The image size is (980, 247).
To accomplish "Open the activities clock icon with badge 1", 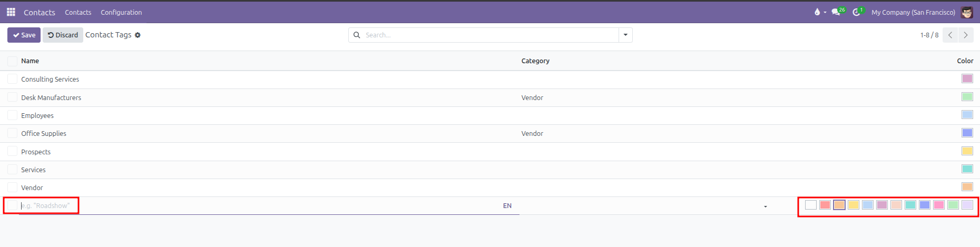I will (x=857, y=12).
